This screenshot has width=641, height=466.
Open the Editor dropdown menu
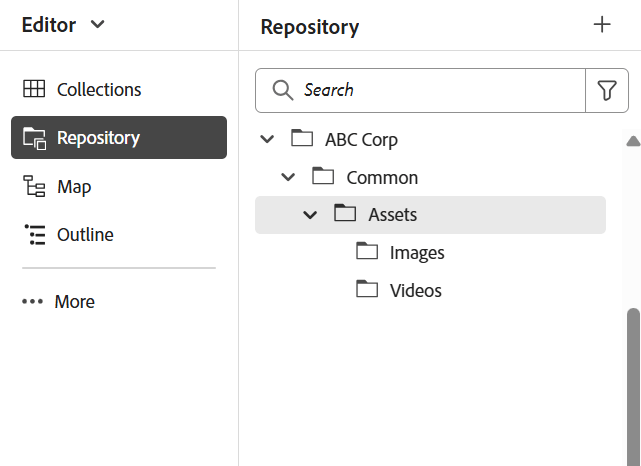click(64, 25)
